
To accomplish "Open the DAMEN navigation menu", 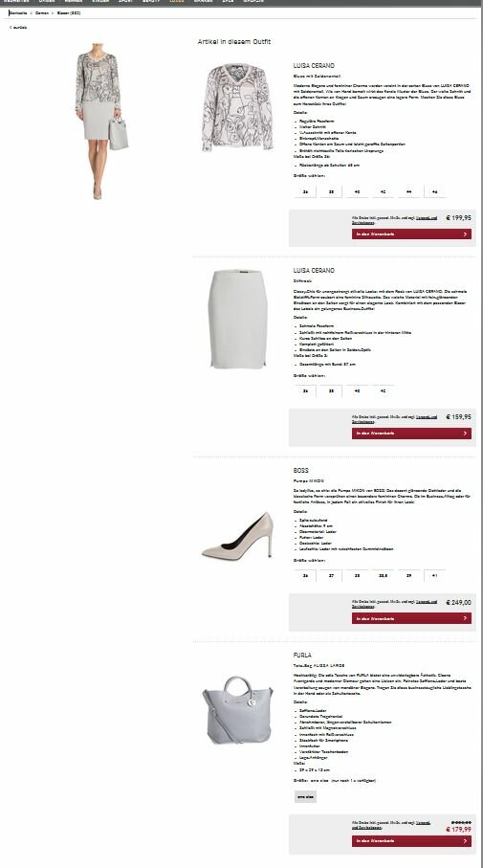I will pyautogui.click(x=47, y=2).
